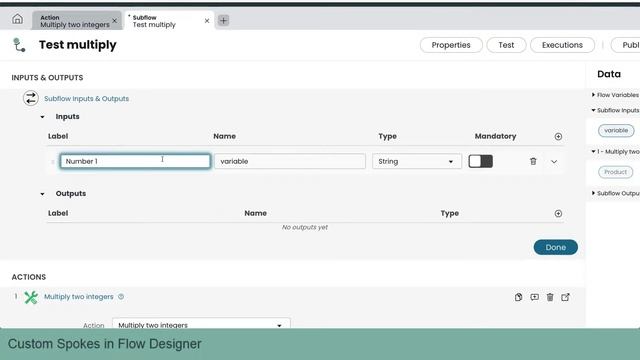Click the ACTIONS section heading

coord(29,277)
